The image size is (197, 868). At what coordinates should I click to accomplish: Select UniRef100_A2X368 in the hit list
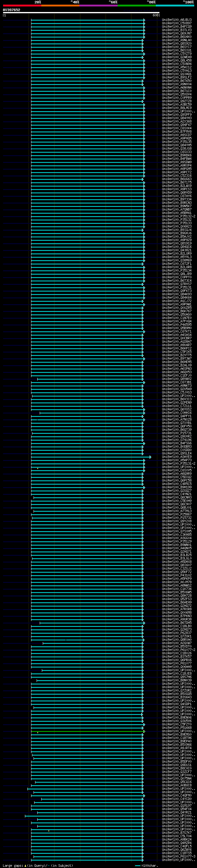click(177, 122)
